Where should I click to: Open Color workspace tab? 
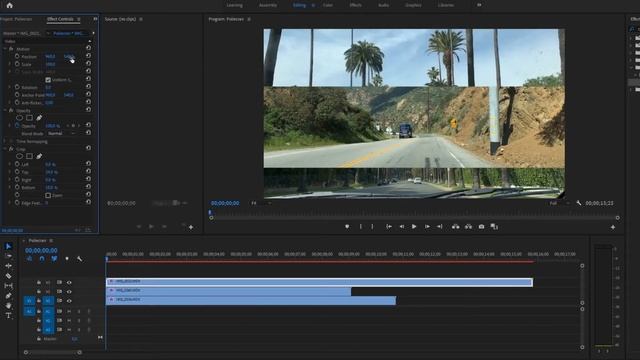click(x=328, y=5)
